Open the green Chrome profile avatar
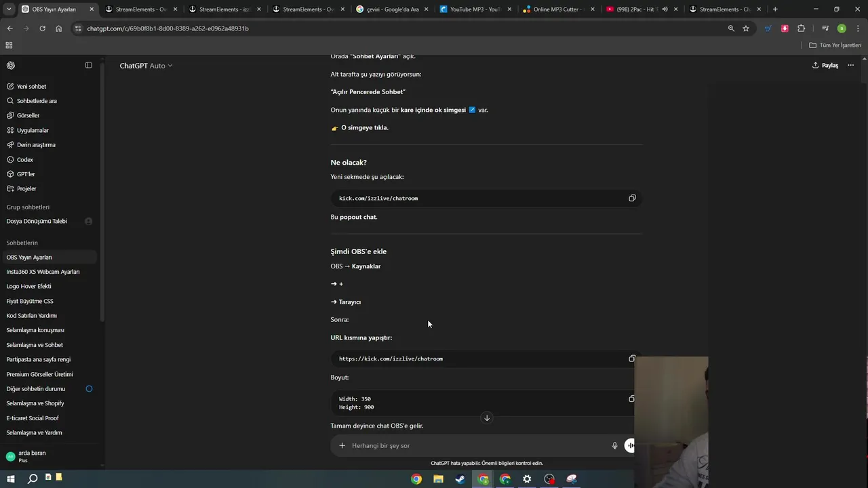This screenshot has height=488, width=868. [842, 28]
